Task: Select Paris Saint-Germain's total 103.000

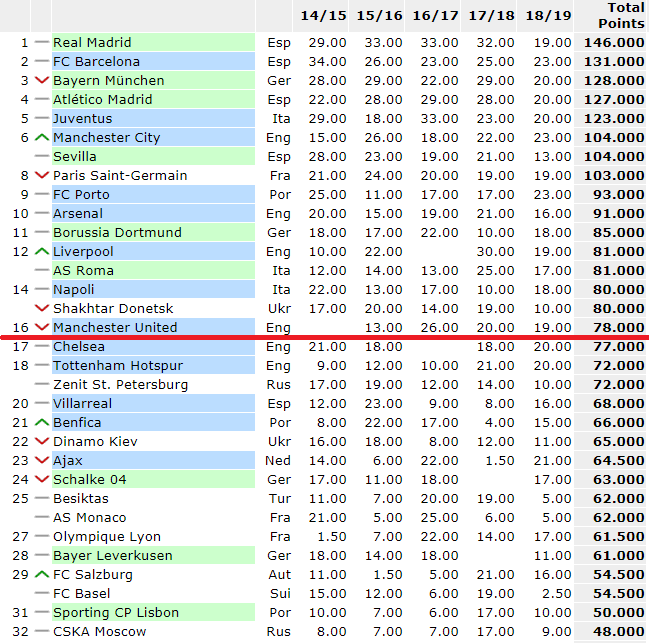Action: [614, 175]
